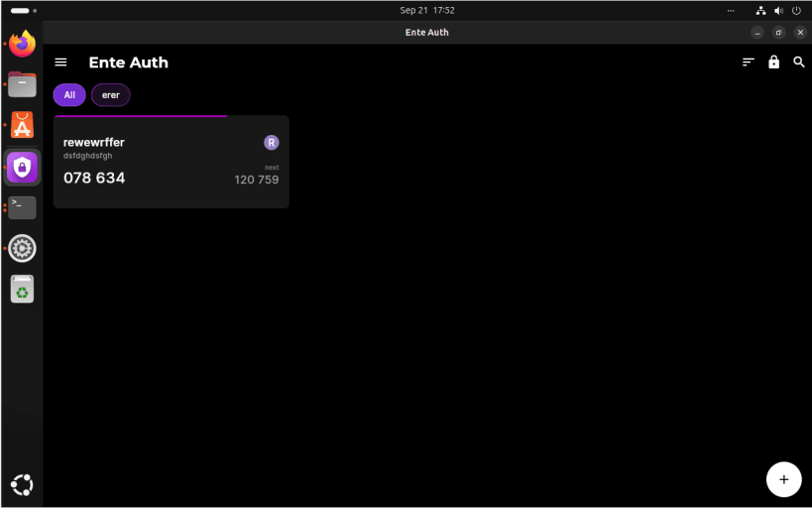The image size is (812, 508).
Task: Click the next label above upcoming code
Action: 272,168
